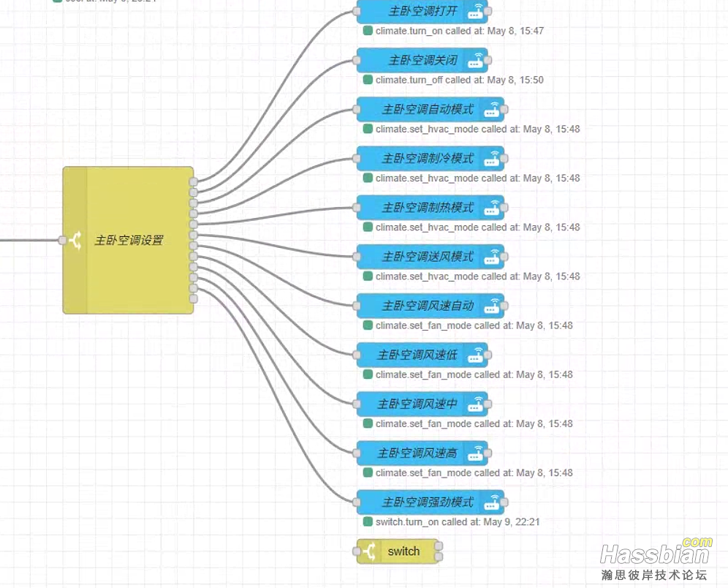
Task: Click the climate.turn_off status text
Action: (x=460, y=80)
